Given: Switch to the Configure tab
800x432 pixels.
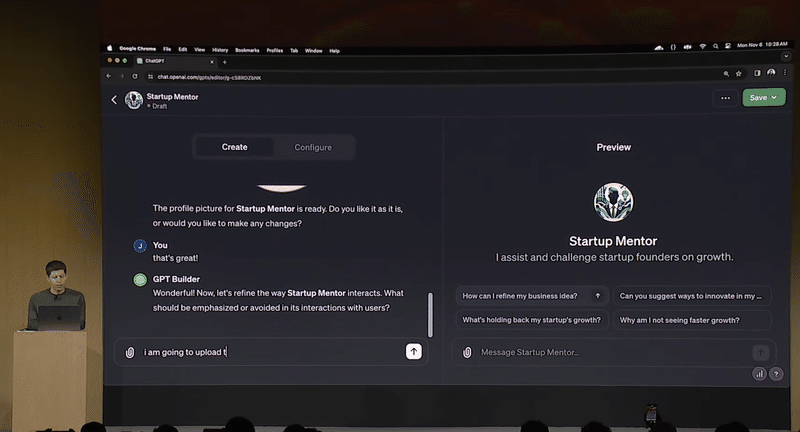Looking at the screenshot, I should click(313, 147).
